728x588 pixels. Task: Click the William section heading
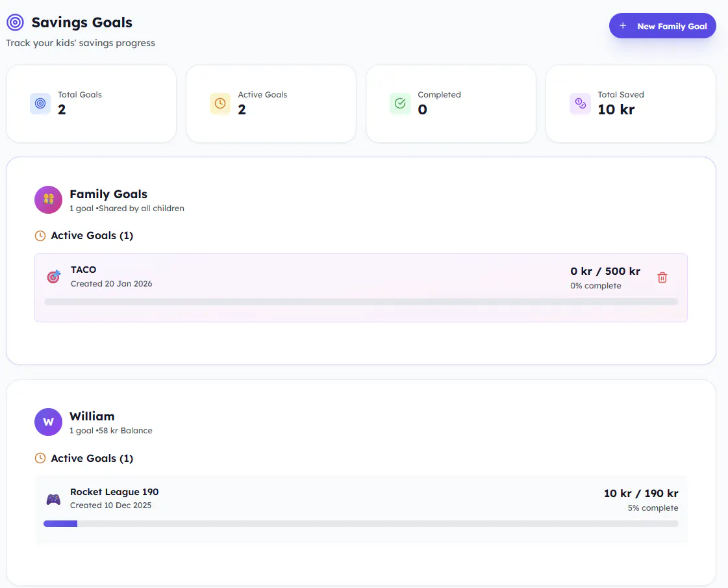coord(92,416)
